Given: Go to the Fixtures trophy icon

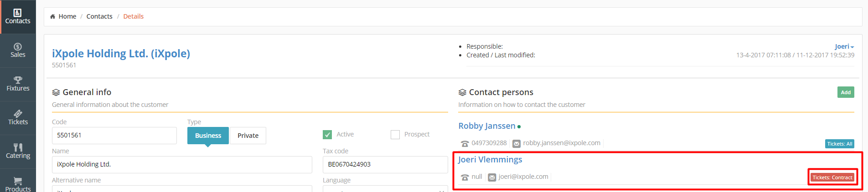Looking at the screenshot, I should click(17, 80).
